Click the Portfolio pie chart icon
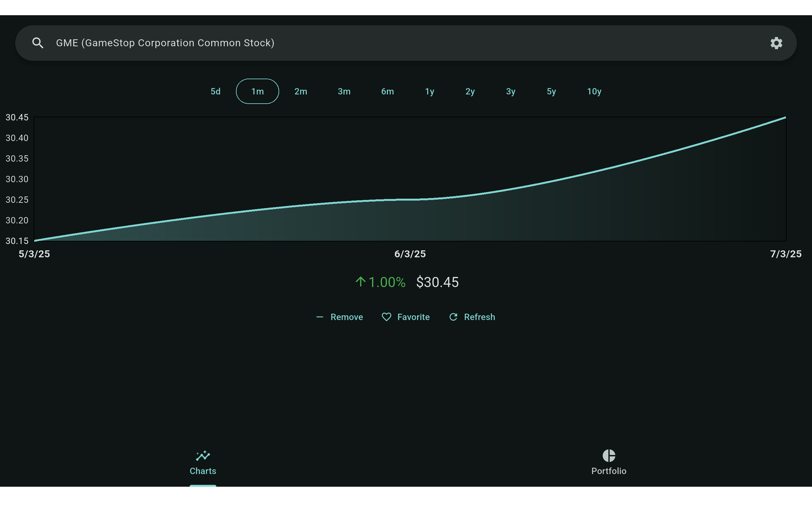The width and height of the screenshot is (812, 507). pos(609,455)
